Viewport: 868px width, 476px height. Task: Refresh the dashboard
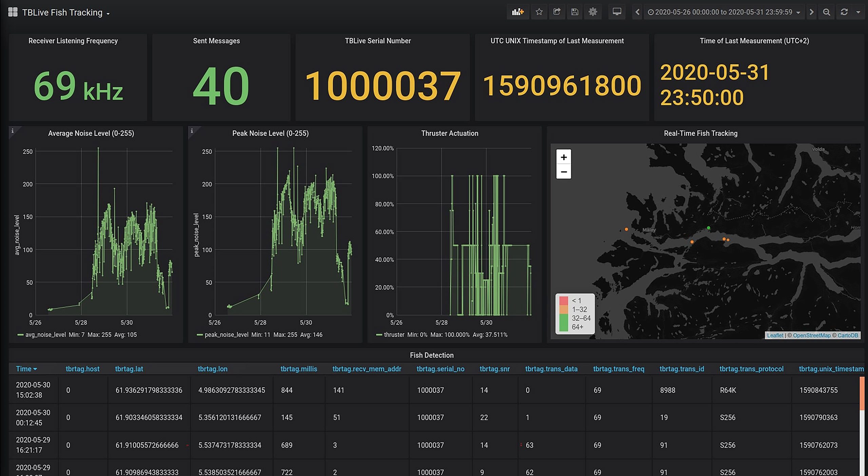844,12
